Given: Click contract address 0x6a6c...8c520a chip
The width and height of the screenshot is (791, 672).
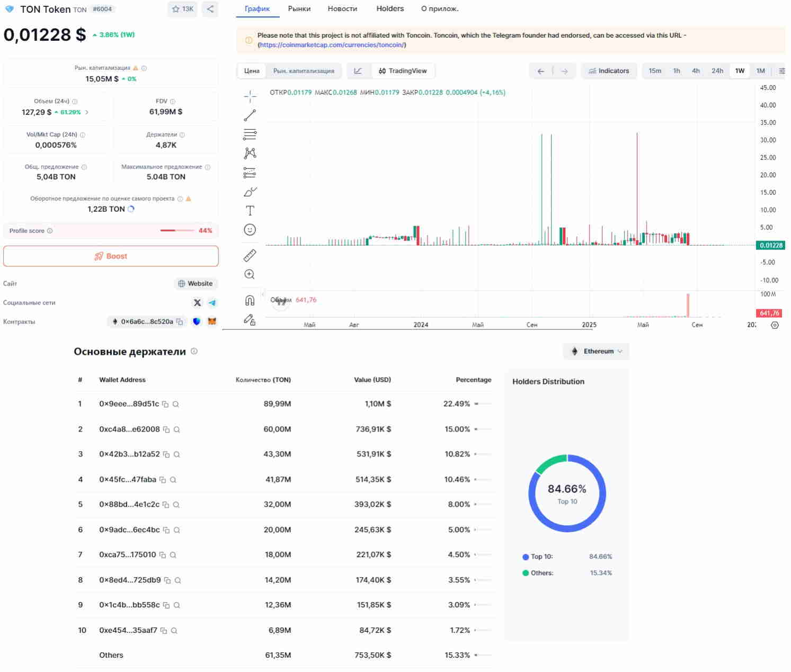Looking at the screenshot, I should tap(147, 321).
